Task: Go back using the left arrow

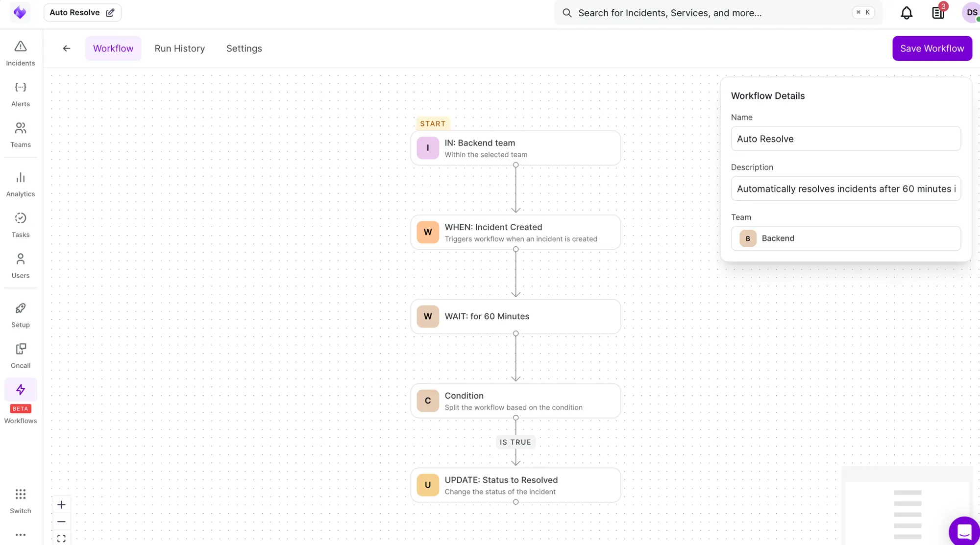Action: tap(67, 48)
